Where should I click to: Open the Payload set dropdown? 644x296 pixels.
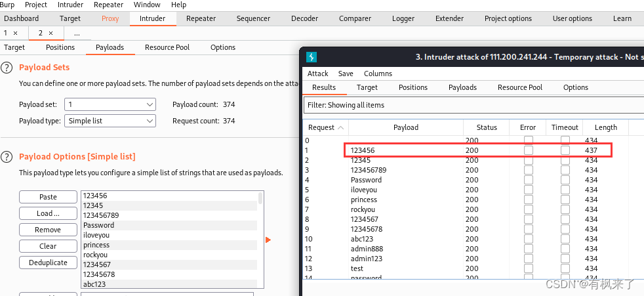click(x=110, y=104)
